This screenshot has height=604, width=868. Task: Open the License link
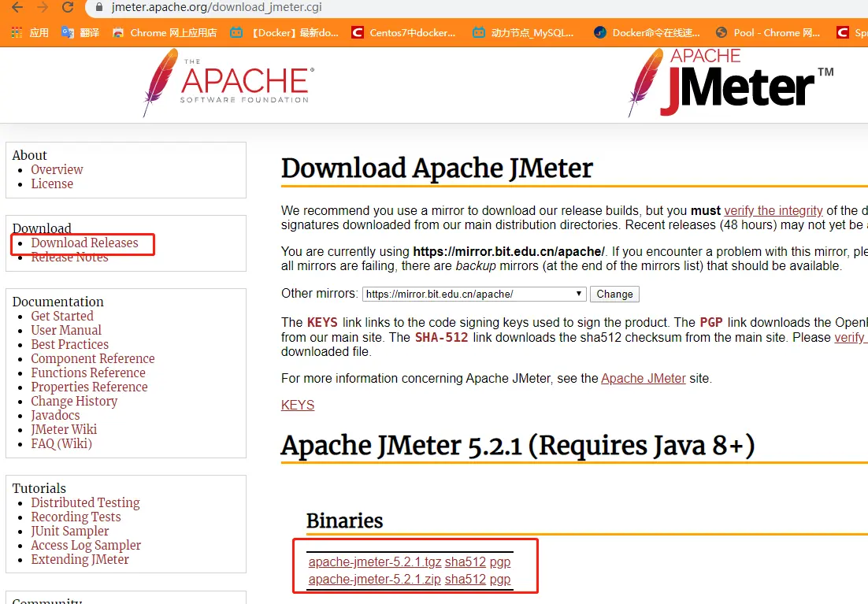(x=52, y=183)
